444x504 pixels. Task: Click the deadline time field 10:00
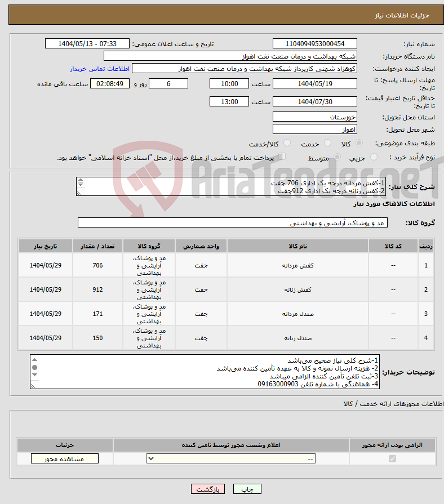point(229,84)
